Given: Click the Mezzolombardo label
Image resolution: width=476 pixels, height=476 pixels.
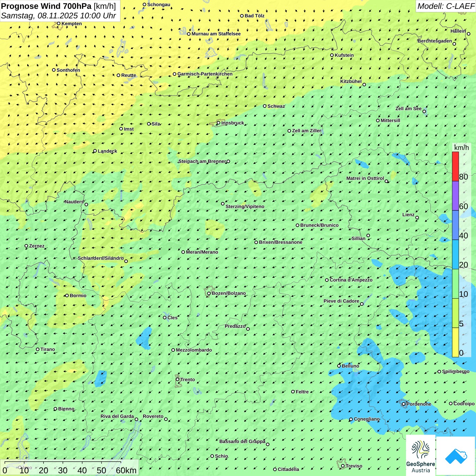Looking at the screenshot, I should pos(194,350).
